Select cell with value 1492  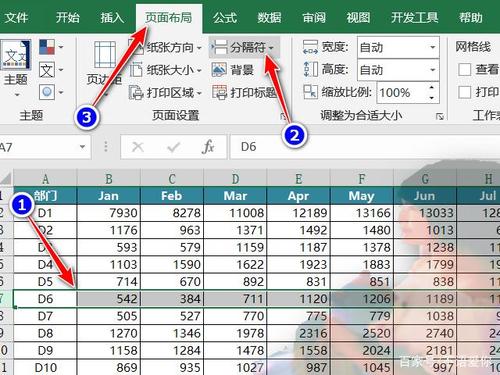(298, 230)
